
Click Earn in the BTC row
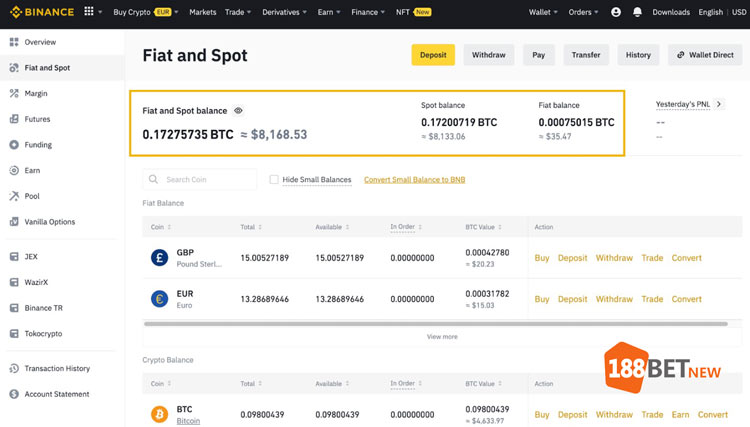tap(680, 414)
